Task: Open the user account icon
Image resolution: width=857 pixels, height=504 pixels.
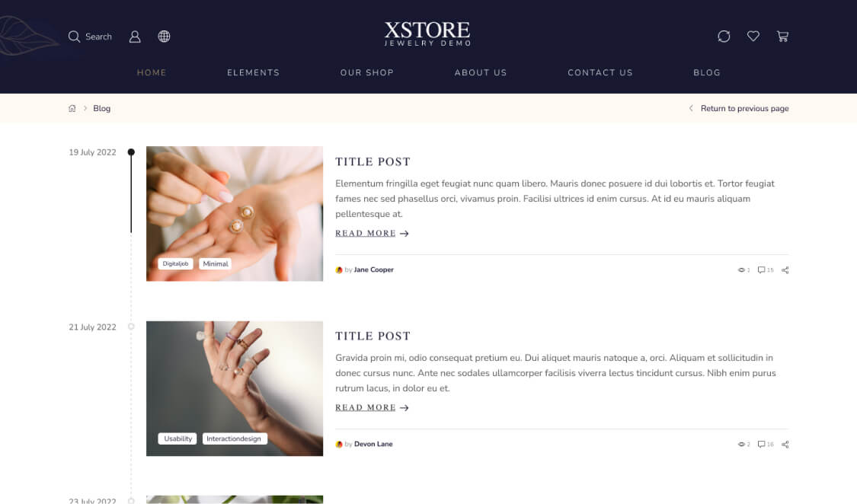Action: click(134, 37)
